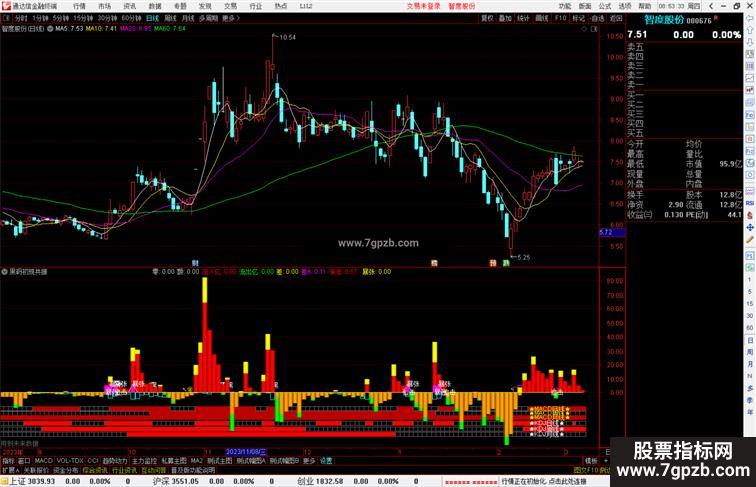The image size is (756, 487).
Task: Expand the 扩展 panel toggle
Action: pyautogui.click(x=10, y=470)
